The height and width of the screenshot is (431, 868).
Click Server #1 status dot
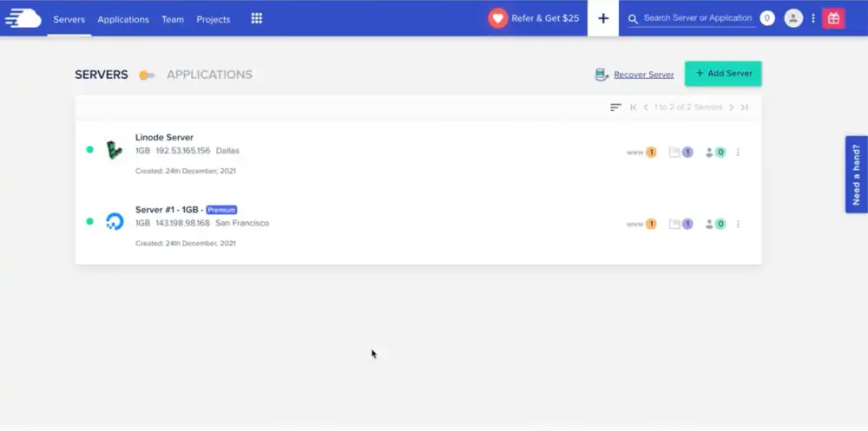click(89, 221)
